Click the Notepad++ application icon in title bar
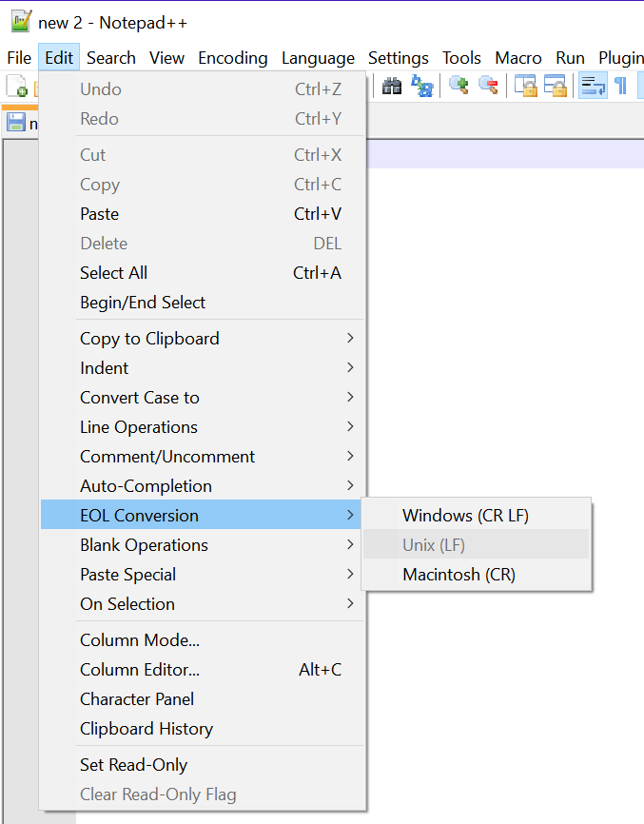644x824 pixels. [x=21, y=22]
